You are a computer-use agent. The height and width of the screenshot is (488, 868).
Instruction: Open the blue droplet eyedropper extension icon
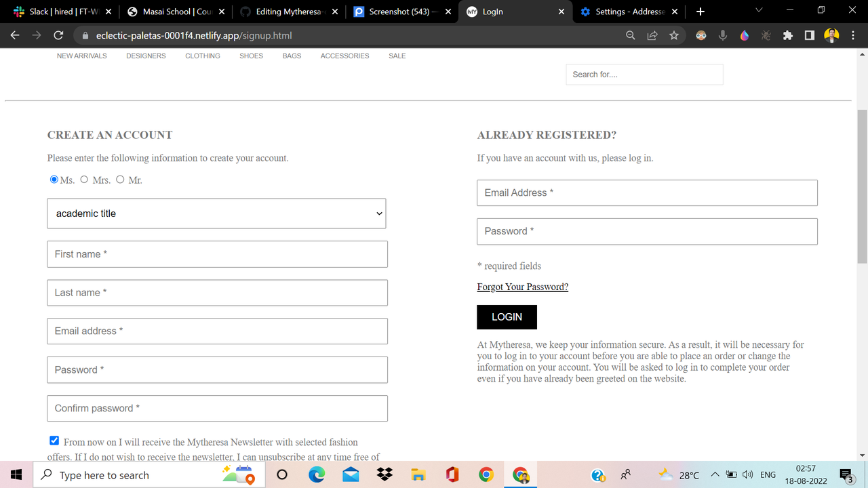[x=745, y=35]
